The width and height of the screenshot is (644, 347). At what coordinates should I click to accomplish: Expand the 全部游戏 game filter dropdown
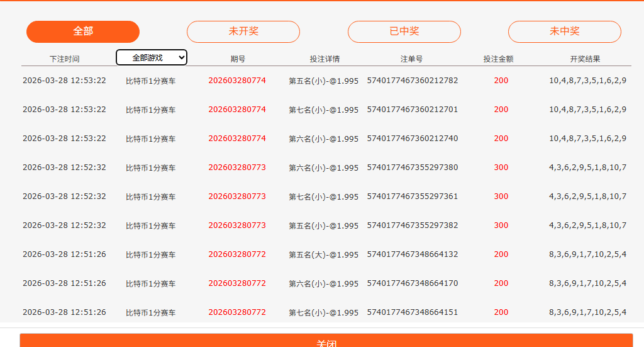(x=152, y=57)
